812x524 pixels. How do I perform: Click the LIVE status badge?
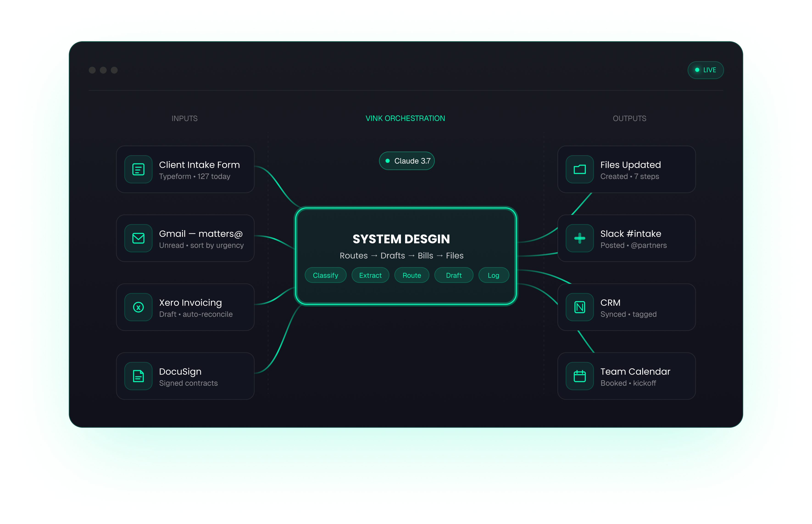coord(705,70)
